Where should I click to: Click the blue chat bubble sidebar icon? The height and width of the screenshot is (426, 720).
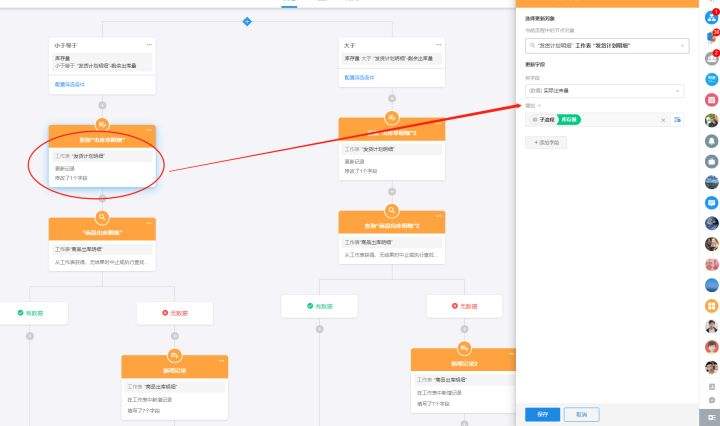pyautogui.click(x=712, y=202)
